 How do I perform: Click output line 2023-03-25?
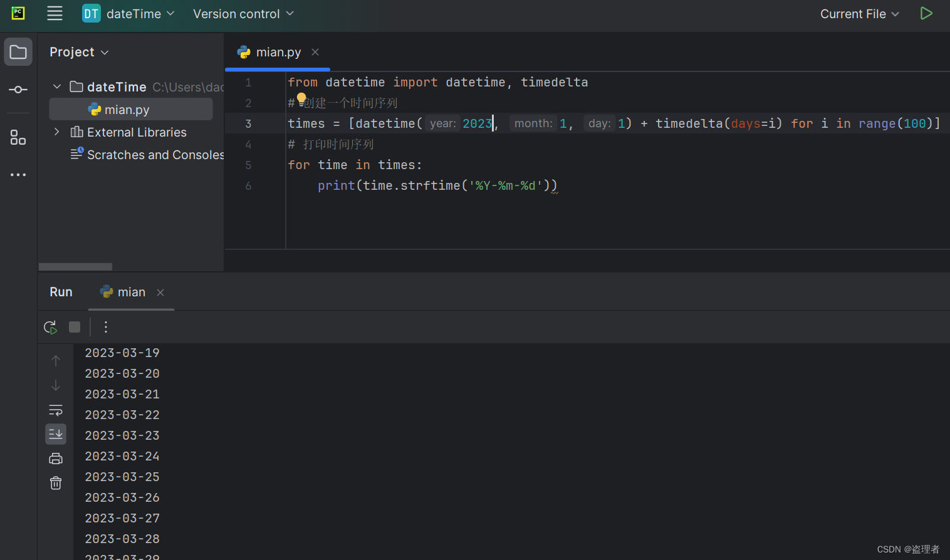point(122,477)
